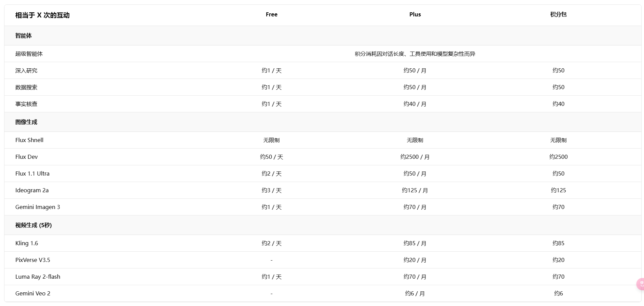Select the 超级智能体 row label
644x306 pixels.
tap(29, 54)
